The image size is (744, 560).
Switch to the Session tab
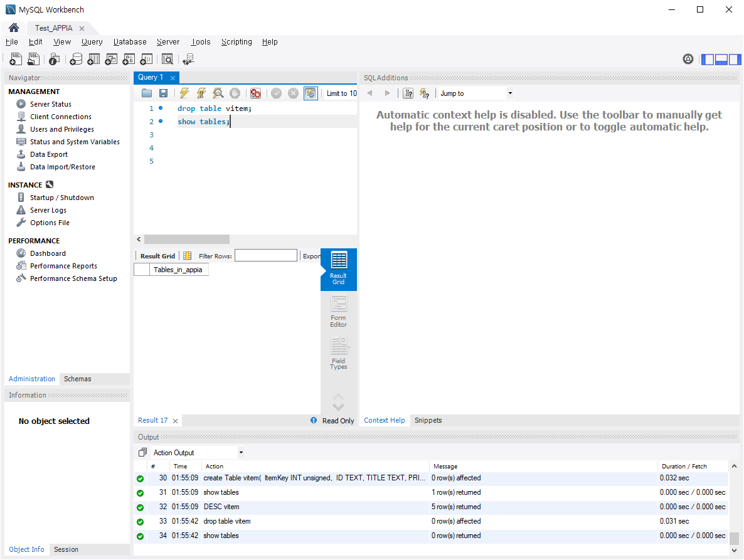(x=66, y=549)
